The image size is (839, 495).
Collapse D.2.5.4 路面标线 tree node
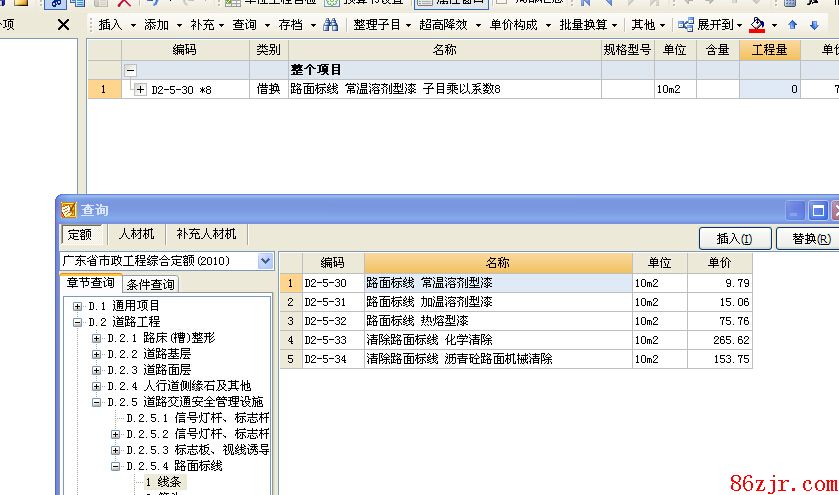115,466
